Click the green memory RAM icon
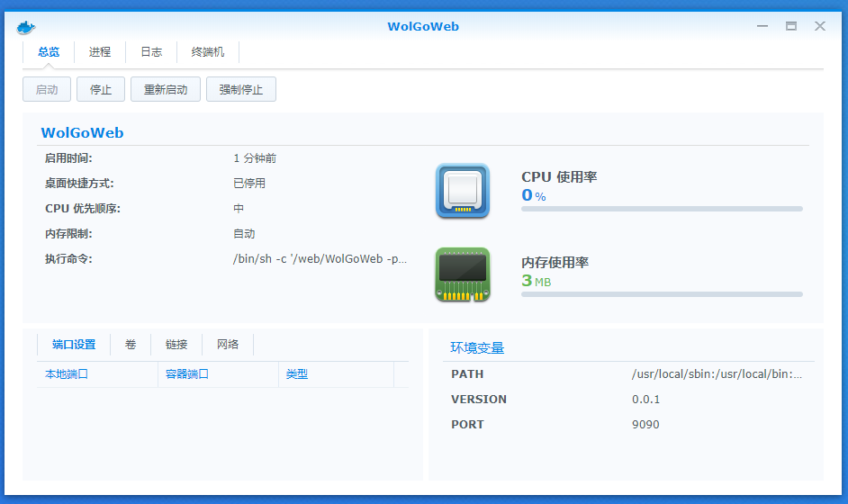This screenshot has width=848, height=504. pos(462,274)
